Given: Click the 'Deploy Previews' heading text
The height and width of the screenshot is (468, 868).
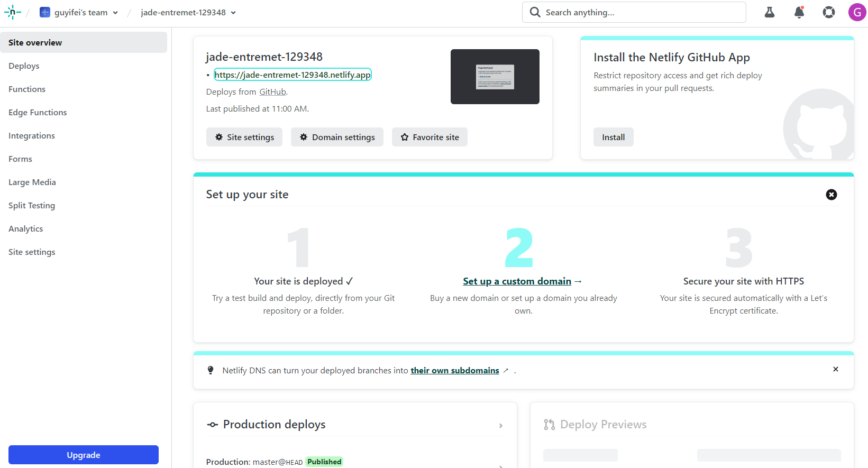Looking at the screenshot, I should pyautogui.click(x=604, y=424).
